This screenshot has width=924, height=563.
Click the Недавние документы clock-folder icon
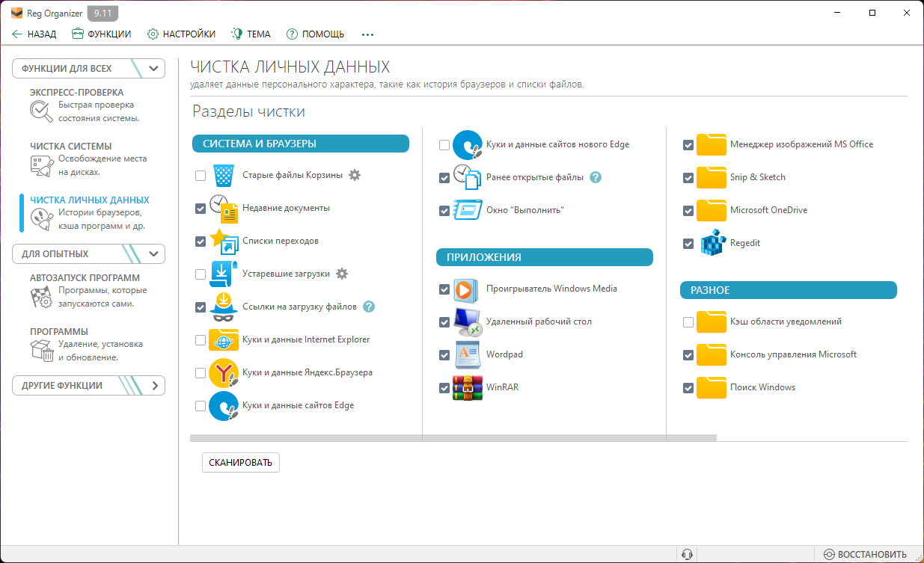click(224, 209)
